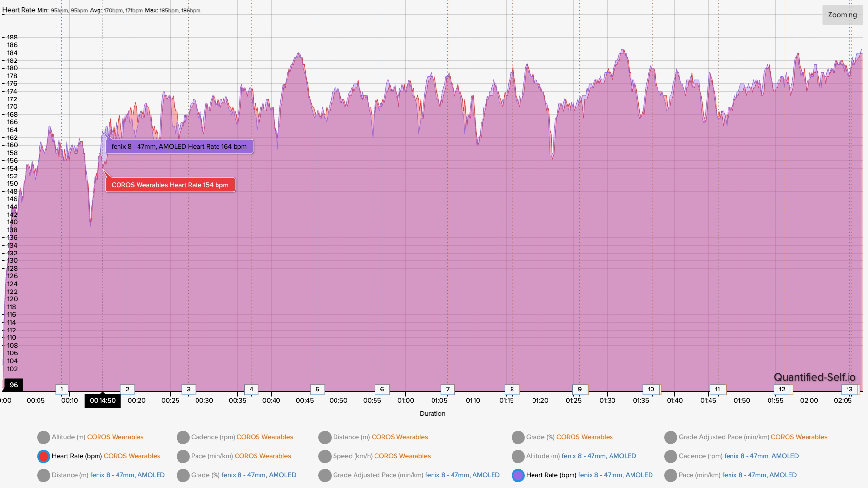Screen dimensions: 868x488
Task: Click the 02:00 duration axis label
Action: click(809, 401)
